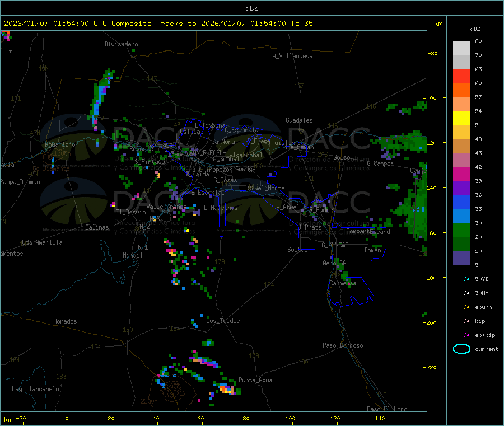
Task: Click the '140' km tick on bottom axis
Action: tap(380, 418)
